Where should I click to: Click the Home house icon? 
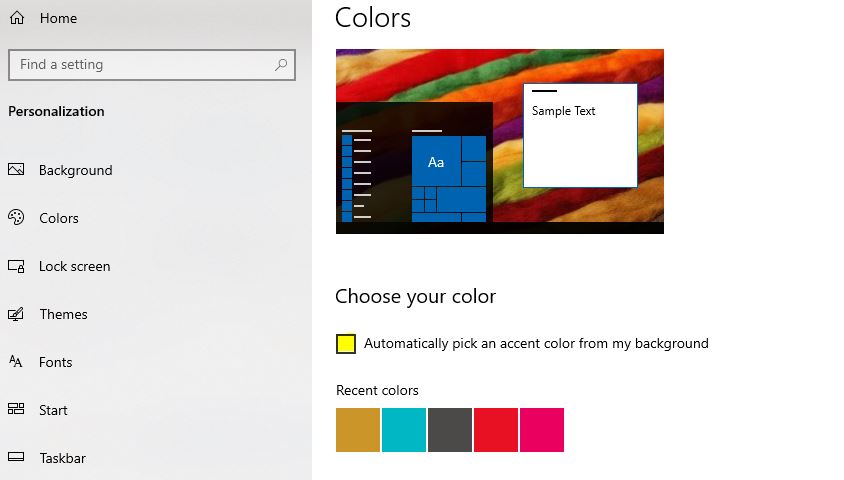click(17, 18)
